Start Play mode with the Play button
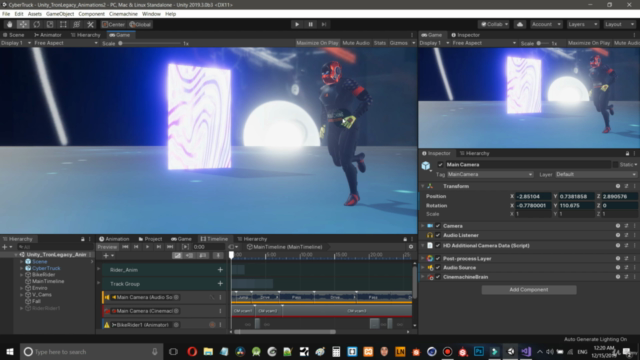 297,24
